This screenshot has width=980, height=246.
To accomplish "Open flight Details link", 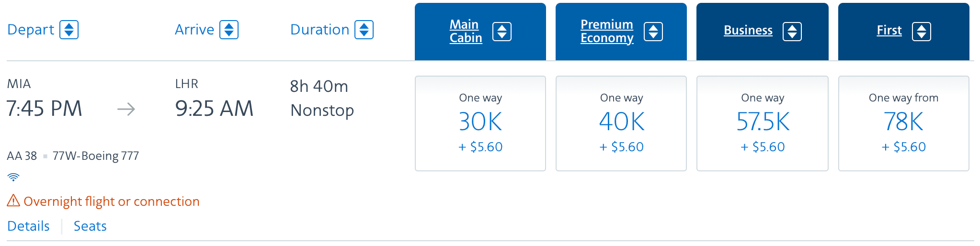I will pyautogui.click(x=29, y=226).
